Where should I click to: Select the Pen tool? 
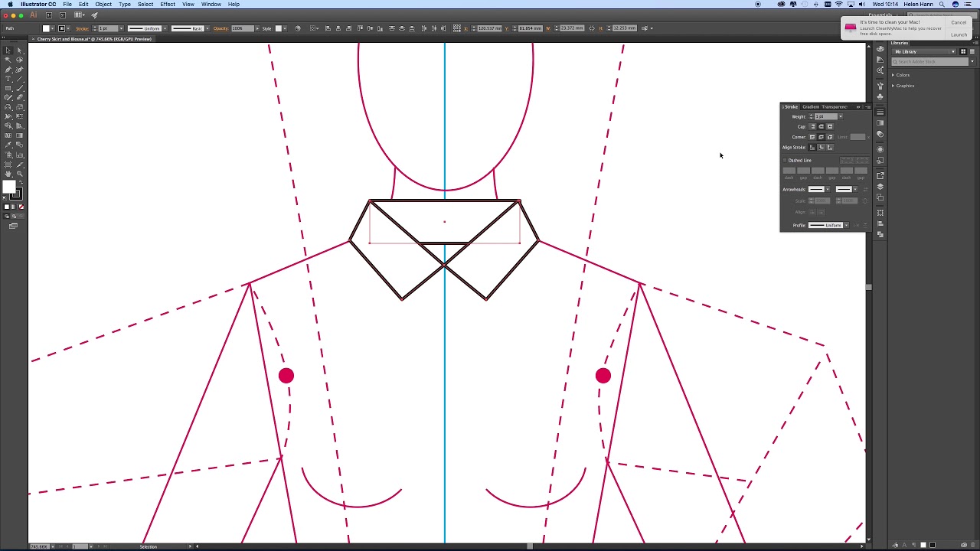tap(8, 68)
